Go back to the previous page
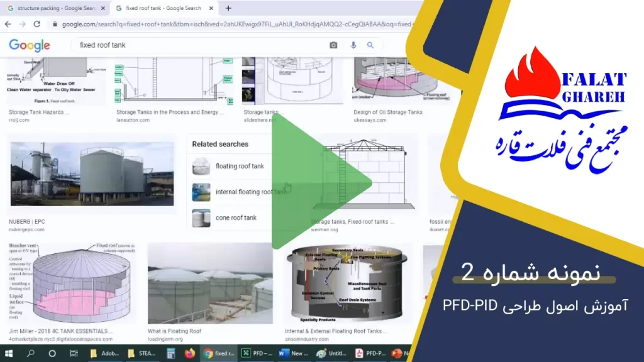 click(8, 25)
